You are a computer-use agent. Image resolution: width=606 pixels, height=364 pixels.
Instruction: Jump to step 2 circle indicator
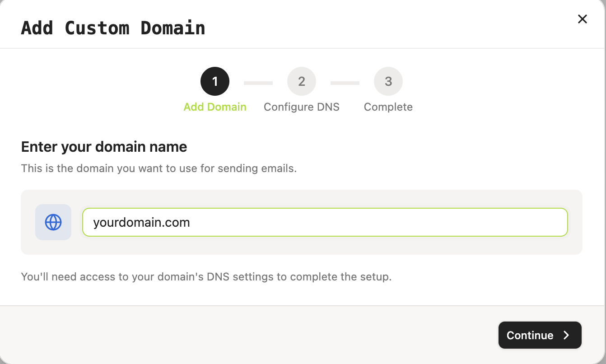coord(302,81)
